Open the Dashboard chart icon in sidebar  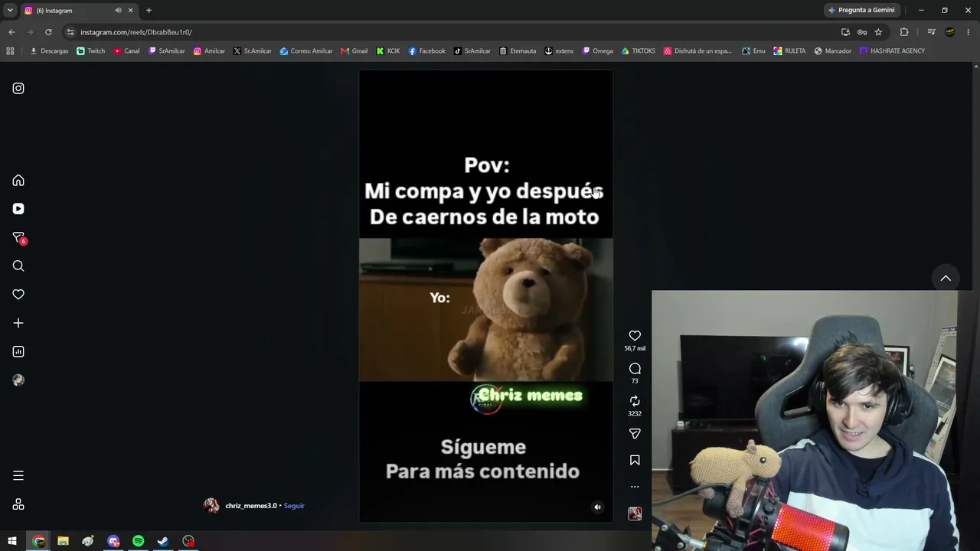[18, 352]
